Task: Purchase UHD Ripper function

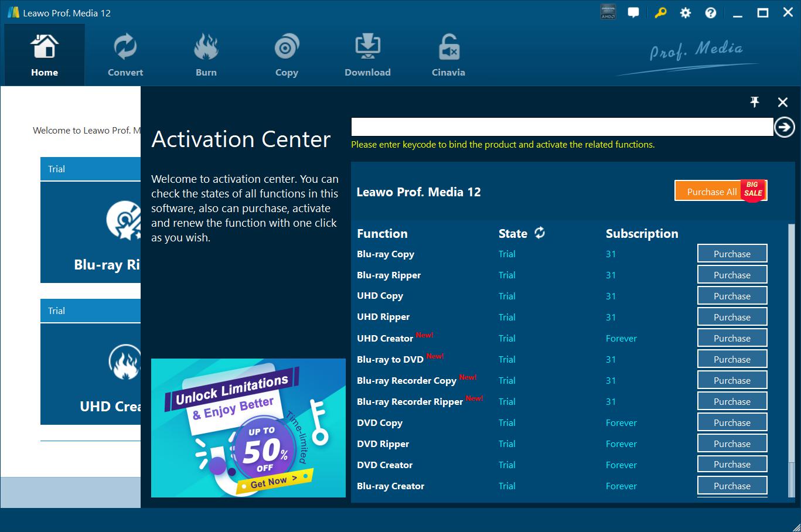Action: pos(732,317)
